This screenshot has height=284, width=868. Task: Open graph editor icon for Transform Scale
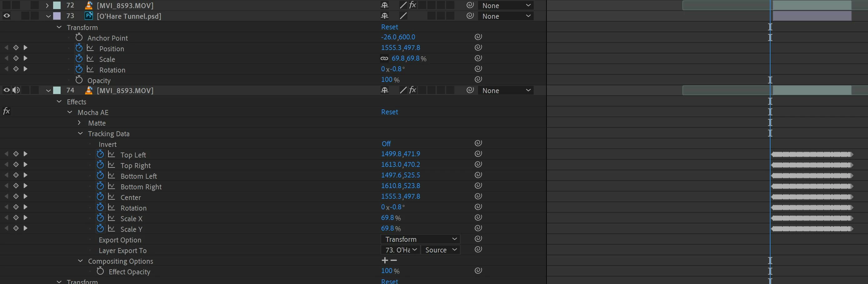(x=90, y=59)
